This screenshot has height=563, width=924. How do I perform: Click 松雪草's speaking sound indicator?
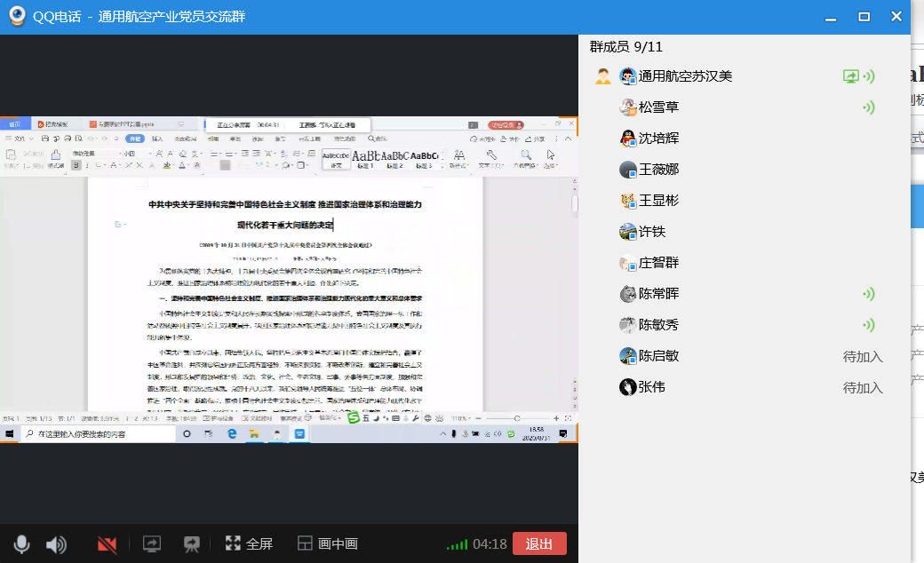tap(868, 107)
